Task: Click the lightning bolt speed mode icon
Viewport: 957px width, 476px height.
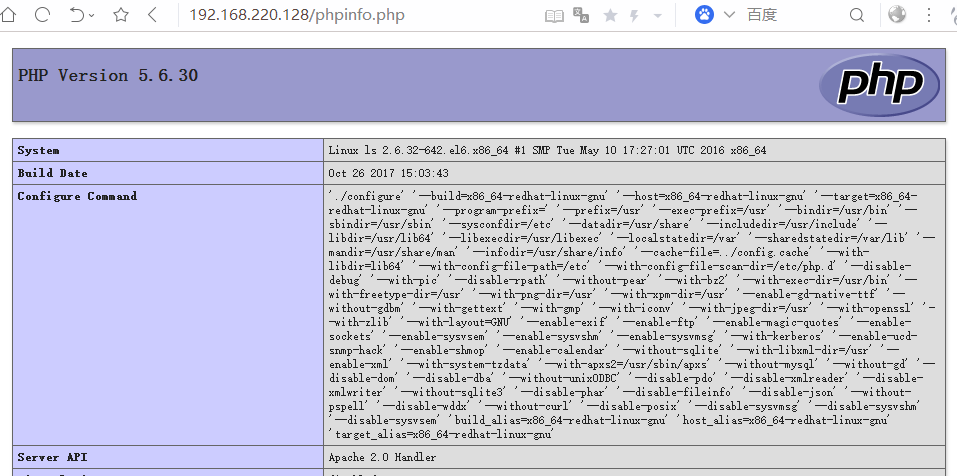Action: [635, 16]
